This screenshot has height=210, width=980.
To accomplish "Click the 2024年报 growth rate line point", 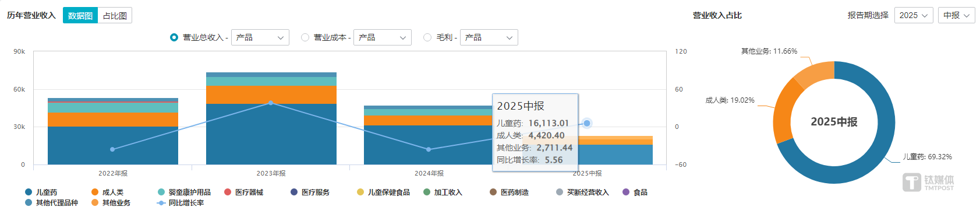I will [x=429, y=149].
